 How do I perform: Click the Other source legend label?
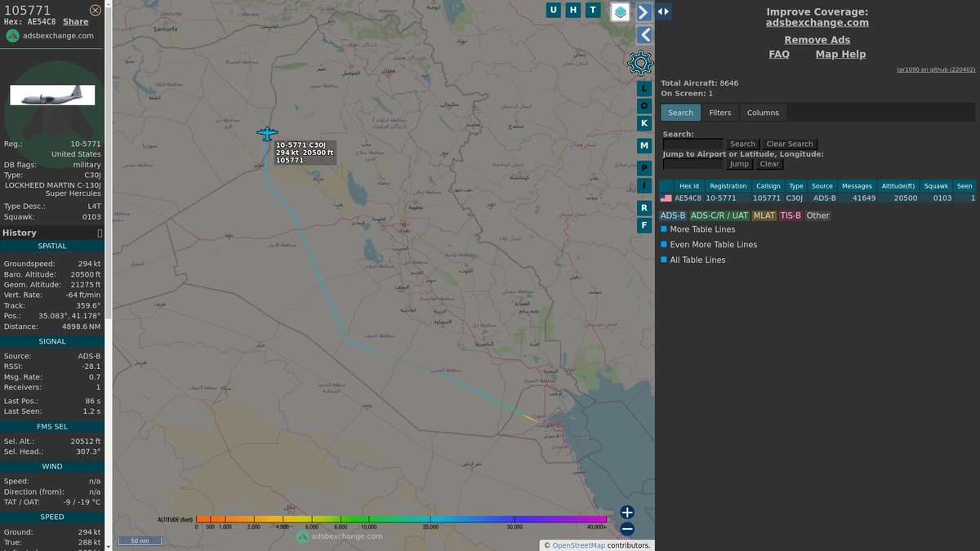[817, 216]
